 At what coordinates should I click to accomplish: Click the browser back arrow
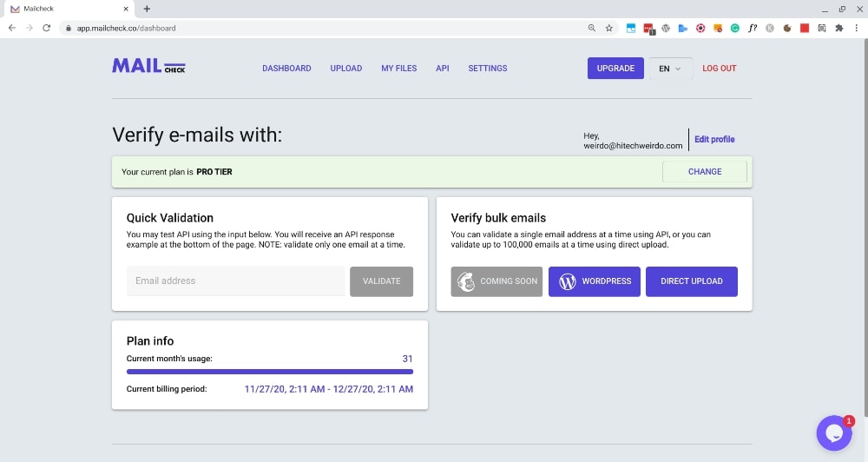coord(12,28)
